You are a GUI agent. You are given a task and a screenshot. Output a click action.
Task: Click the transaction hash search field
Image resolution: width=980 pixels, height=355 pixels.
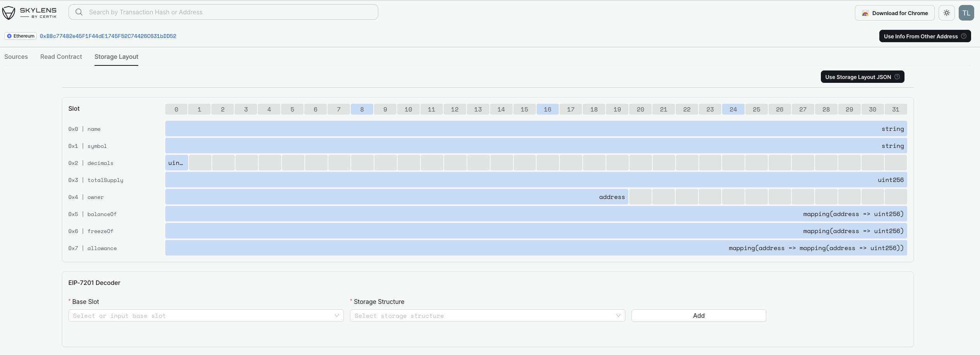pos(223,12)
